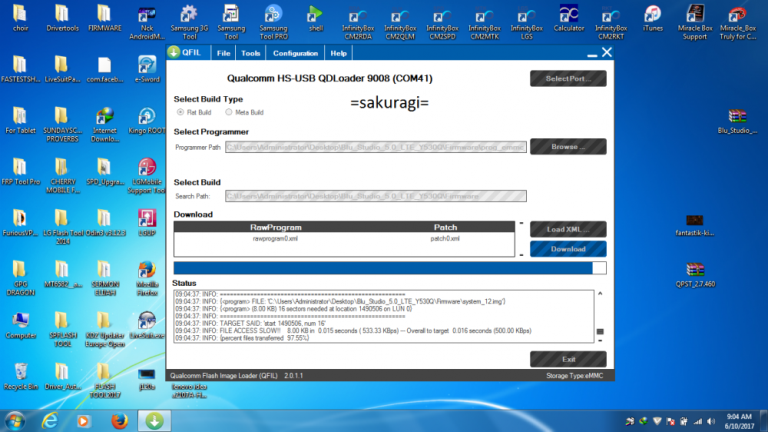Select the Flat Build radio button
Viewport: 768px width, 432px height.
(181, 112)
